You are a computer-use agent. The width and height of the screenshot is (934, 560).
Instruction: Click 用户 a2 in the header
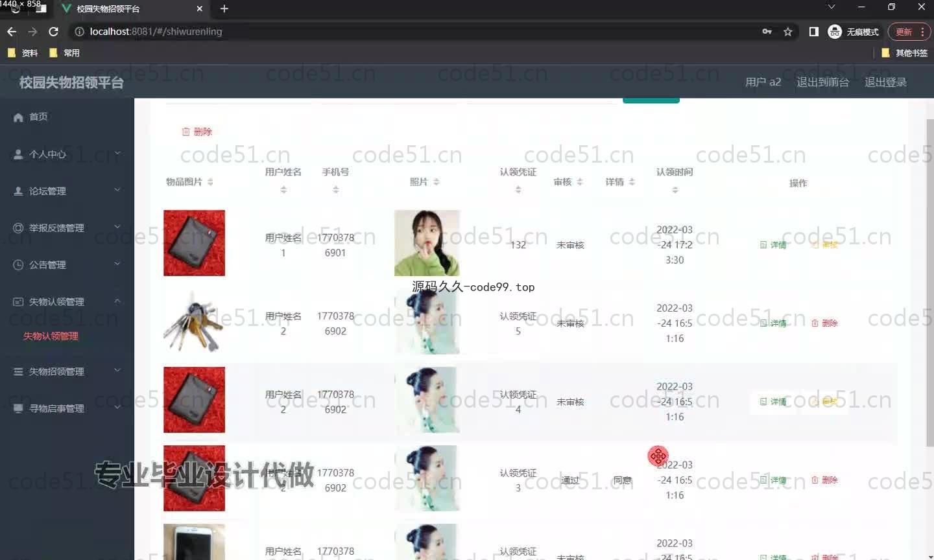pos(763,82)
